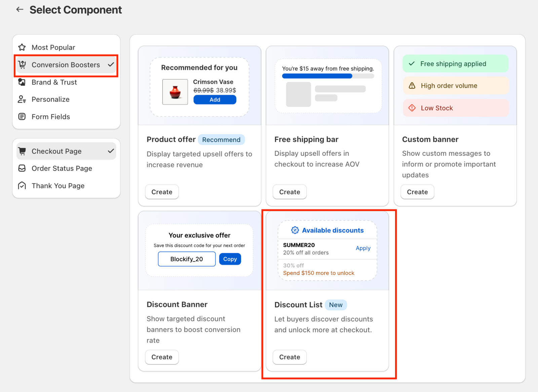Switch to Order Status Page
This screenshot has width=538, height=392.
click(66, 168)
